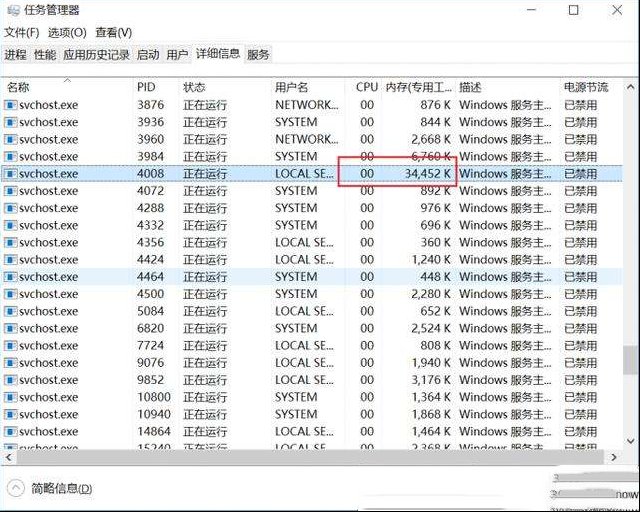Image resolution: width=640 pixels, height=512 pixels.
Task: Click the vertical scrollbar thumb
Action: coord(631,361)
